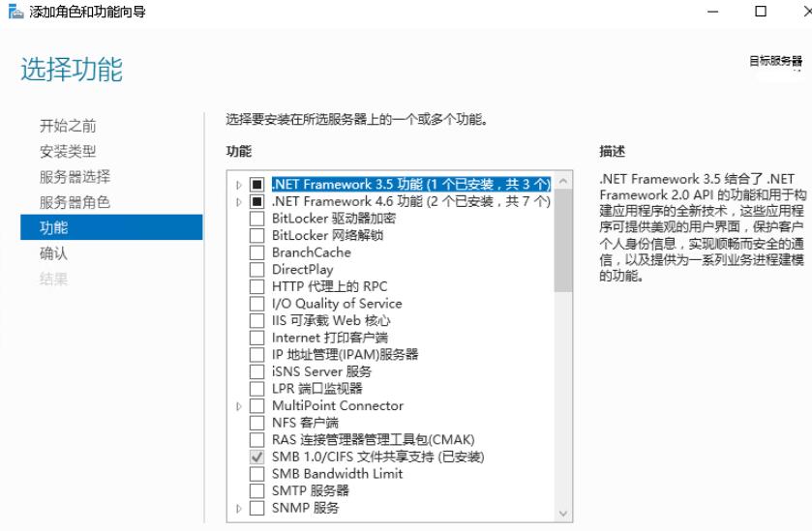Click feature list scroll up arrow

tap(563, 181)
